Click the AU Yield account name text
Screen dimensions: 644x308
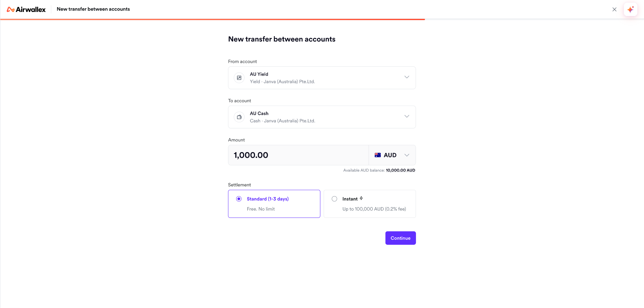click(259, 74)
